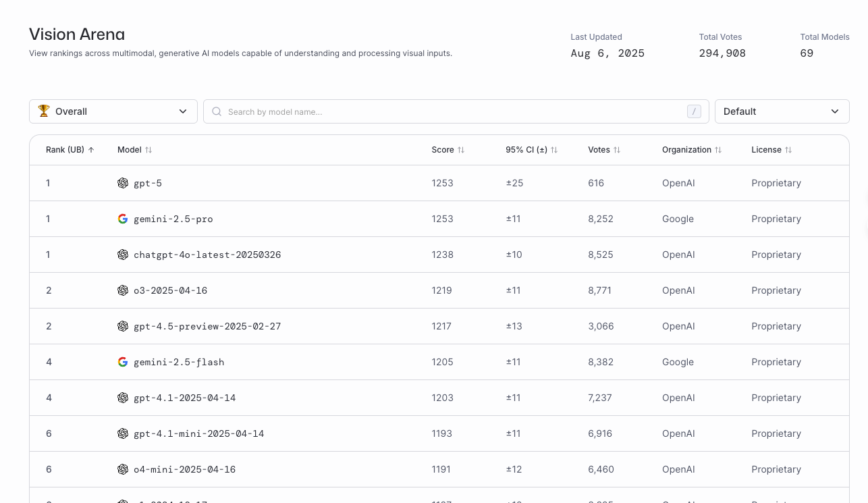868x503 pixels.
Task: Open the o4-mini-2025-04-16 model name
Action: 185,469
